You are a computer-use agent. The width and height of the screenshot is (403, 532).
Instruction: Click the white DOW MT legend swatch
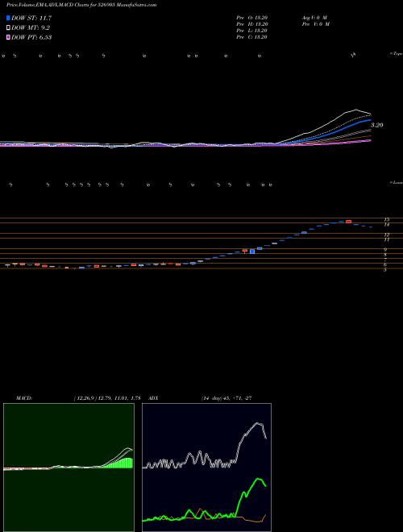coord(8,28)
